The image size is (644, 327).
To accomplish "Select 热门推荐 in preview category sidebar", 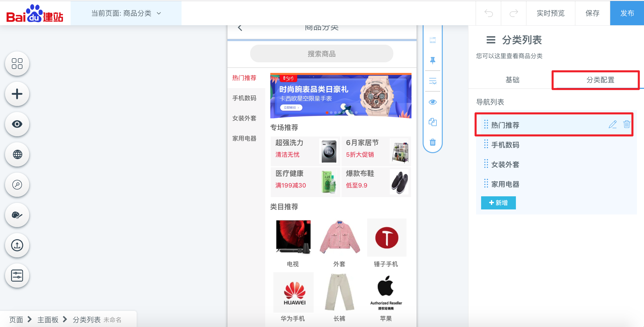I will [x=244, y=78].
